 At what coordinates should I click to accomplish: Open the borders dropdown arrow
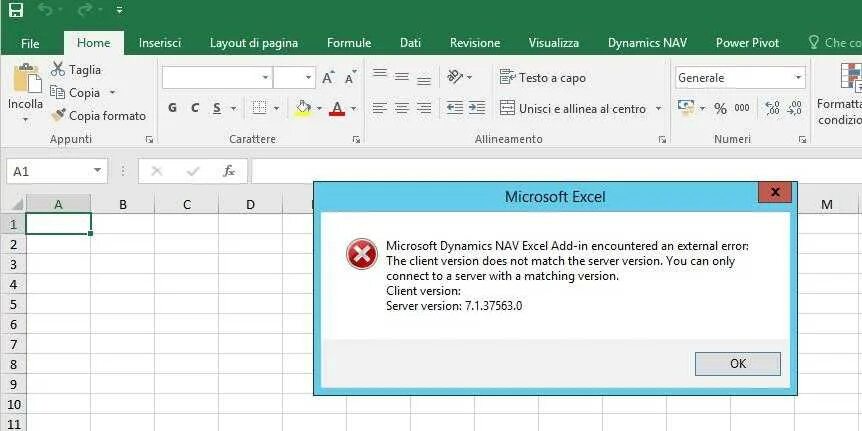point(276,108)
